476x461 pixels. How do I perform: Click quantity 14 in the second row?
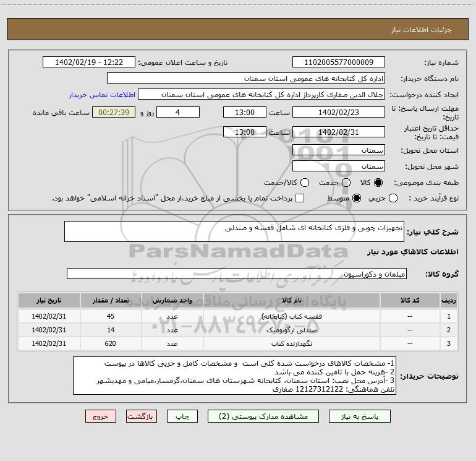click(x=111, y=330)
